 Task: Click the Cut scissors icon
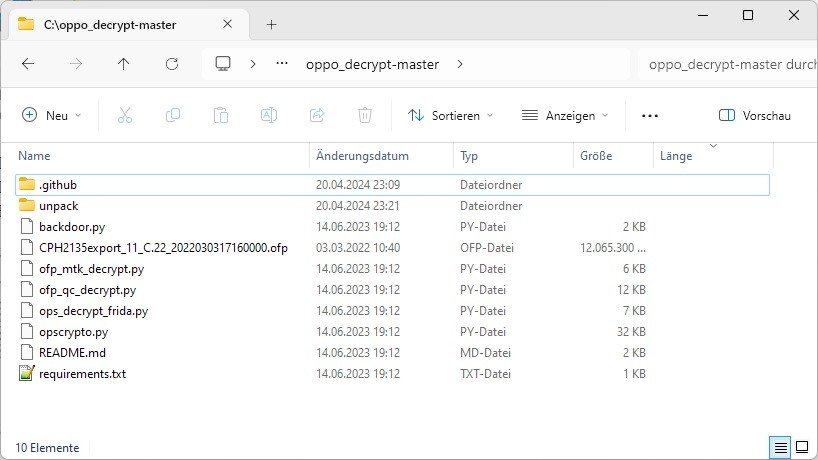(125, 115)
